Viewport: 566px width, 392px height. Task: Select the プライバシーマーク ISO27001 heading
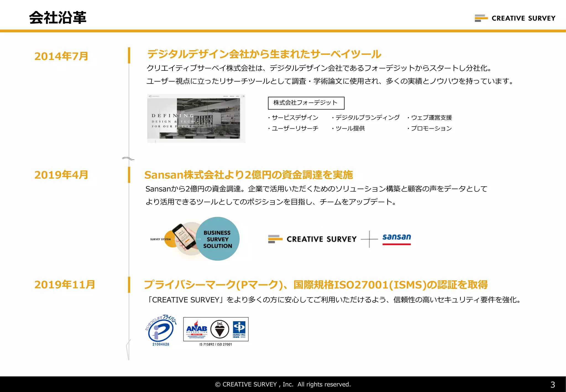(x=316, y=285)
